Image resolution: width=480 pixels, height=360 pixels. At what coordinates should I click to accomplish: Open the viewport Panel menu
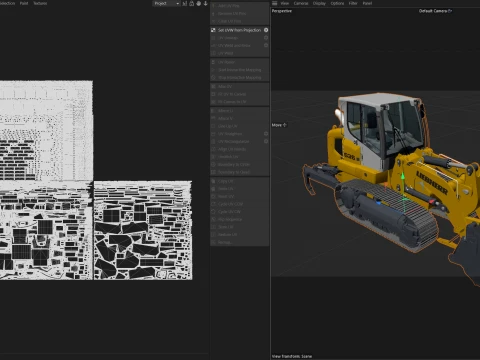coord(367,3)
